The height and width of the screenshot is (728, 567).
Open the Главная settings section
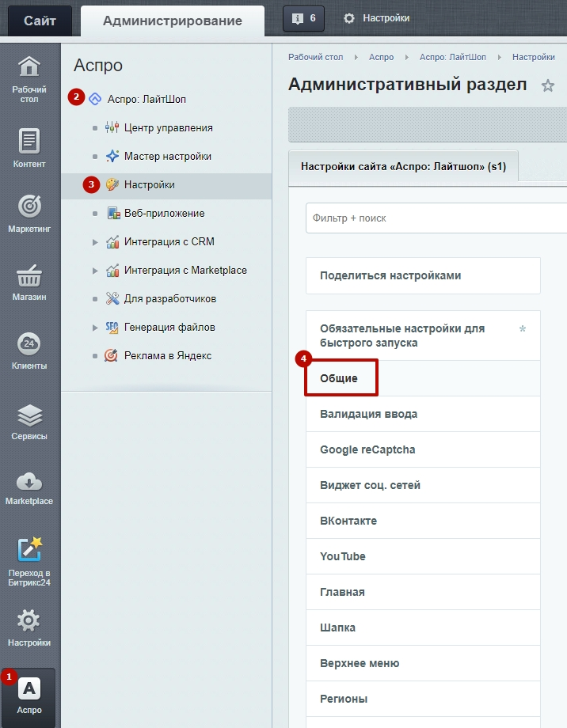tap(423, 592)
